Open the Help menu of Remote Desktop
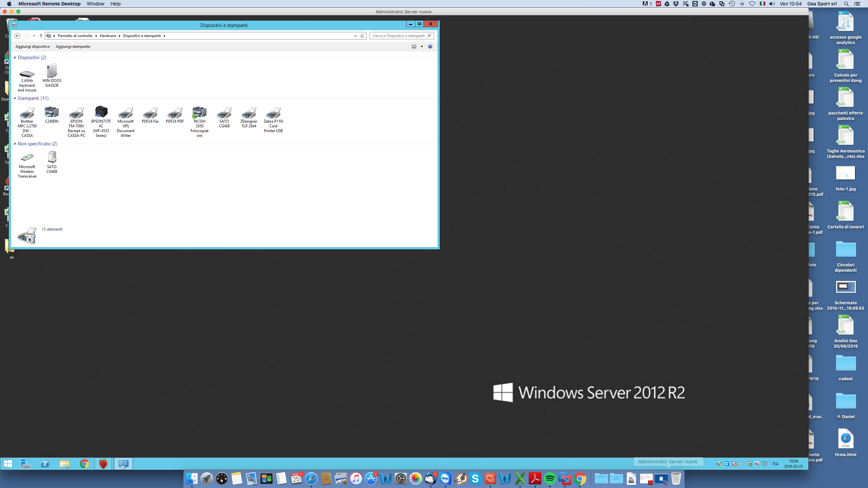The height and width of the screenshot is (488, 868). (115, 4)
